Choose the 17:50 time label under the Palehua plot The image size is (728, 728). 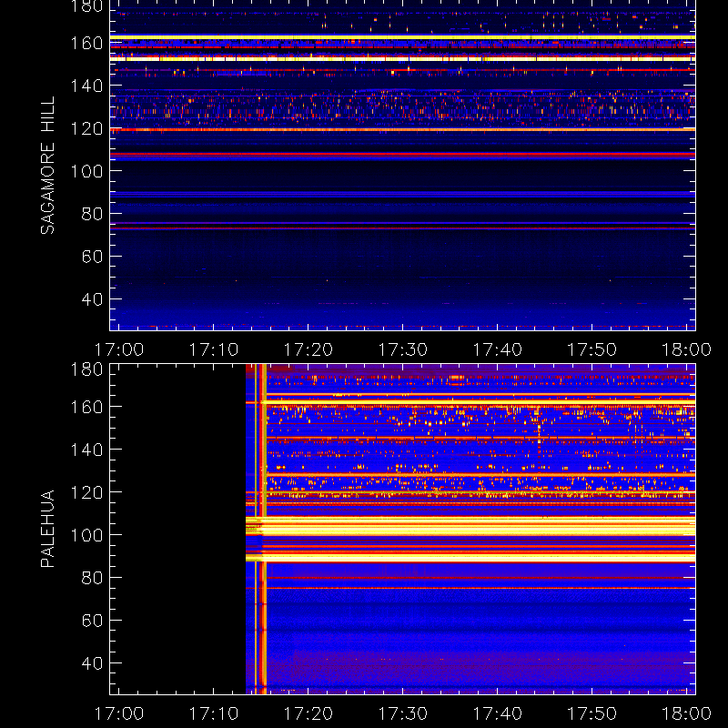coord(592,713)
